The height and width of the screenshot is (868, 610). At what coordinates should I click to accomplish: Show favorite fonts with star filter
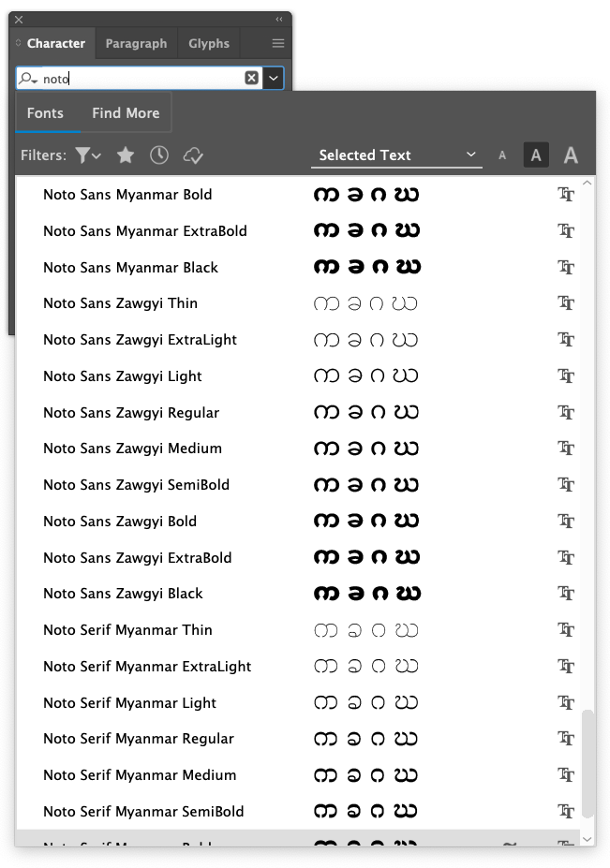pos(126,155)
